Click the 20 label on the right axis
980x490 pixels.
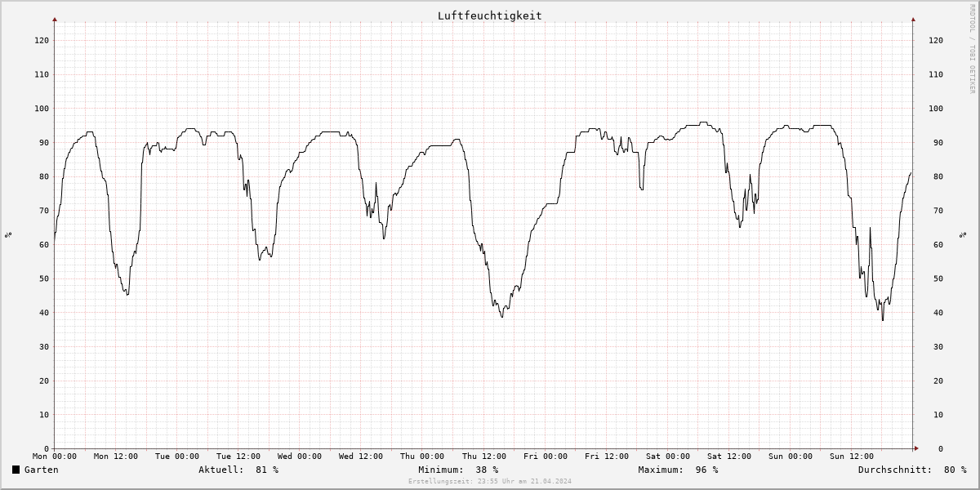(939, 381)
